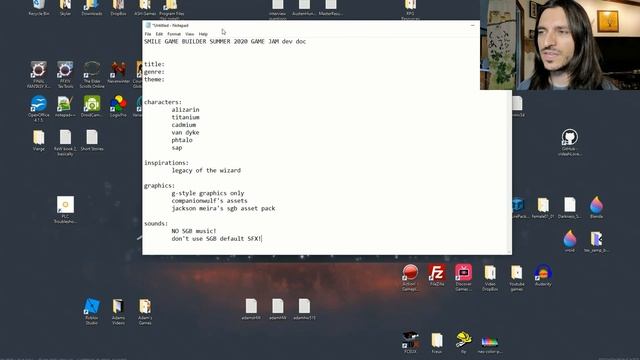Select the Program Files folder shortcut
640x360 pixels.
pos(171,9)
